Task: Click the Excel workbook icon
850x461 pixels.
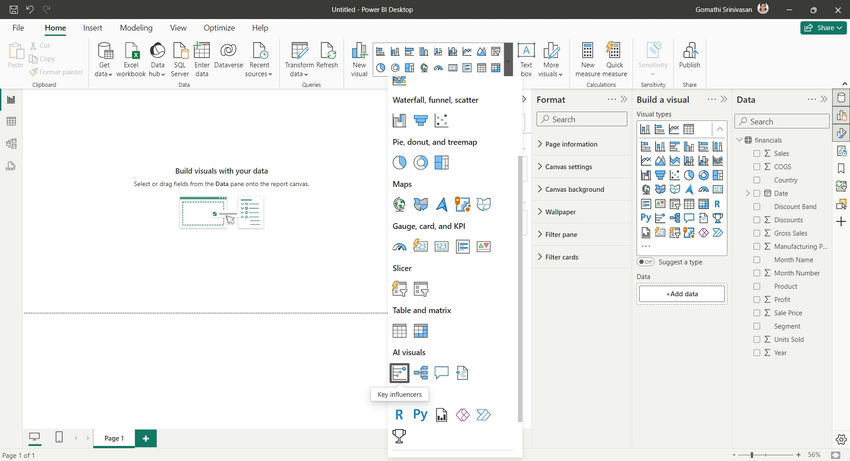Action: 130,51
